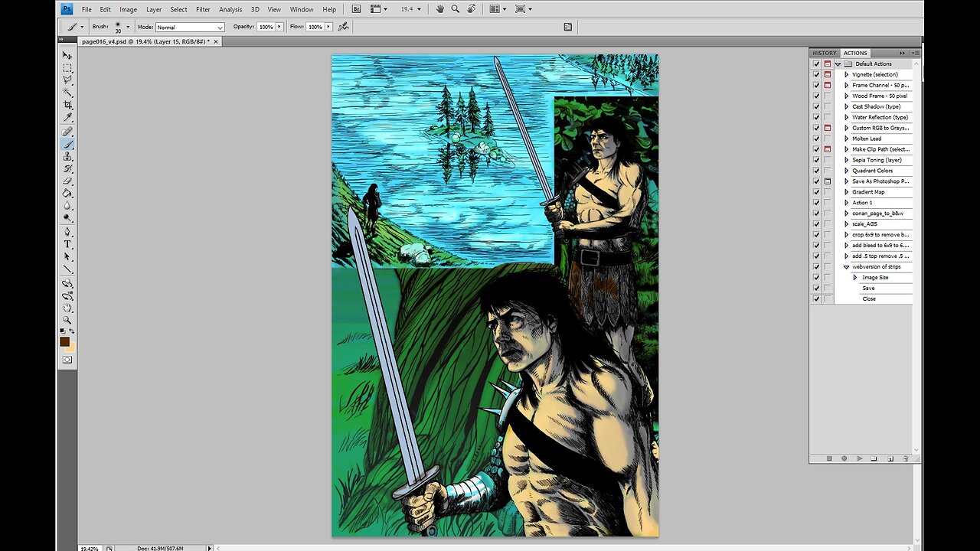Image resolution: width=980 pixels, height=551 pixels.
Task: Click Rotate View tool in application bar
Action: coord(472,9)
